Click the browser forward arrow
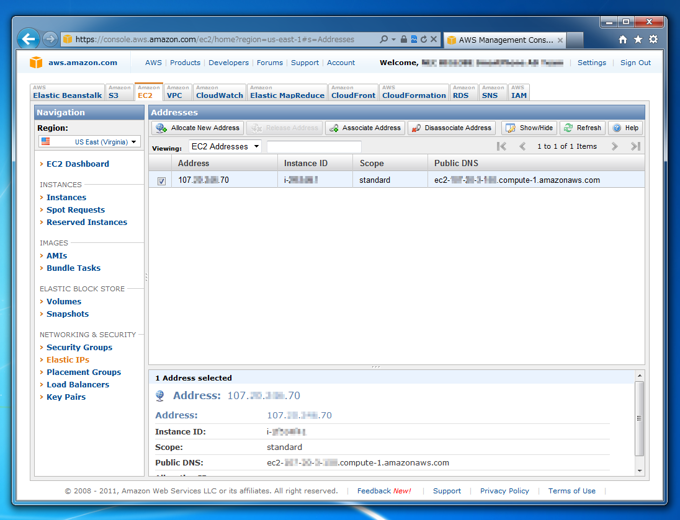This screenshot has height=520, width=680. pyautogui.click(x=50, y=39)
